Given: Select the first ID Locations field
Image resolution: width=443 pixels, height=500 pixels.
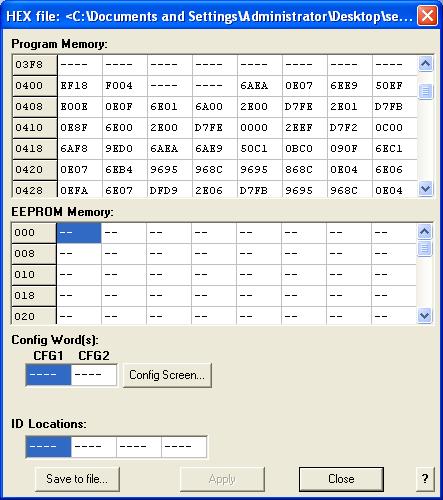Looking at the screenshot, I should tap(49, 447).
